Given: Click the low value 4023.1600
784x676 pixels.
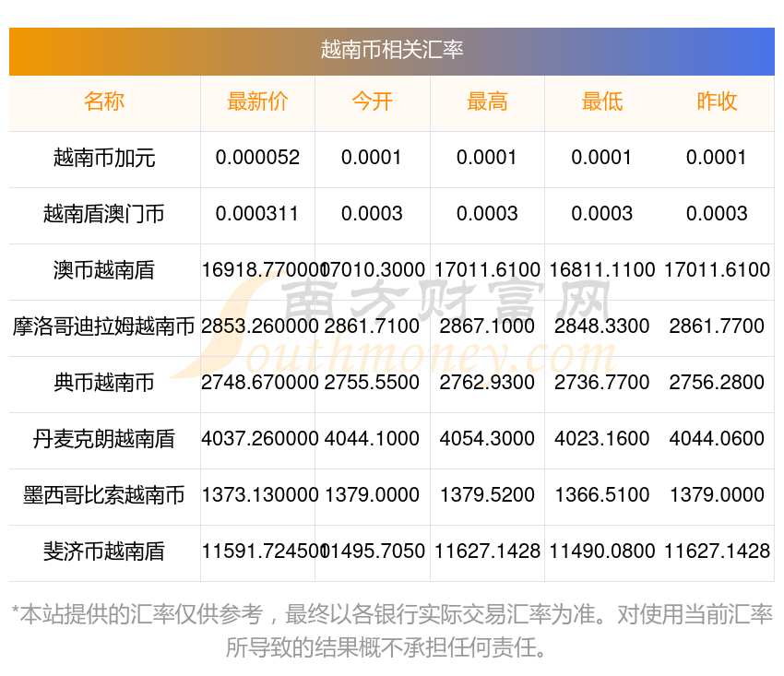Looking at the screenshot, I should (602, 439).
